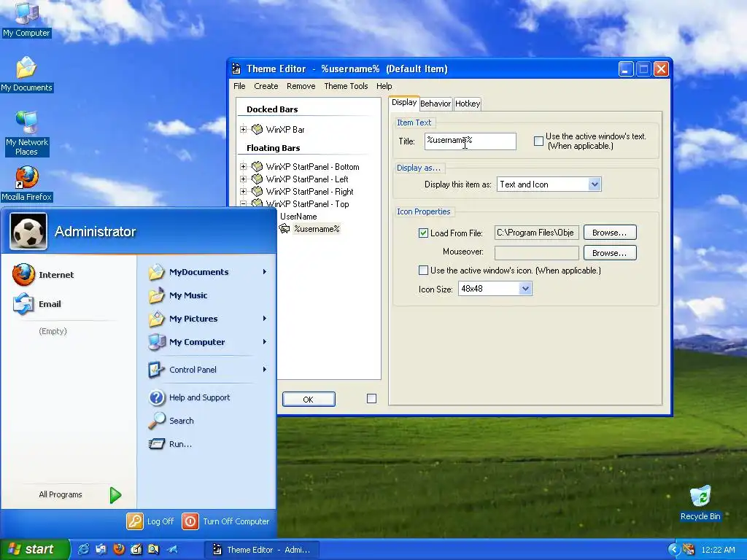Switch to Hotkey tab
Image resolution: width=747 pixels, height=560 pixels.
pos(468,104)
